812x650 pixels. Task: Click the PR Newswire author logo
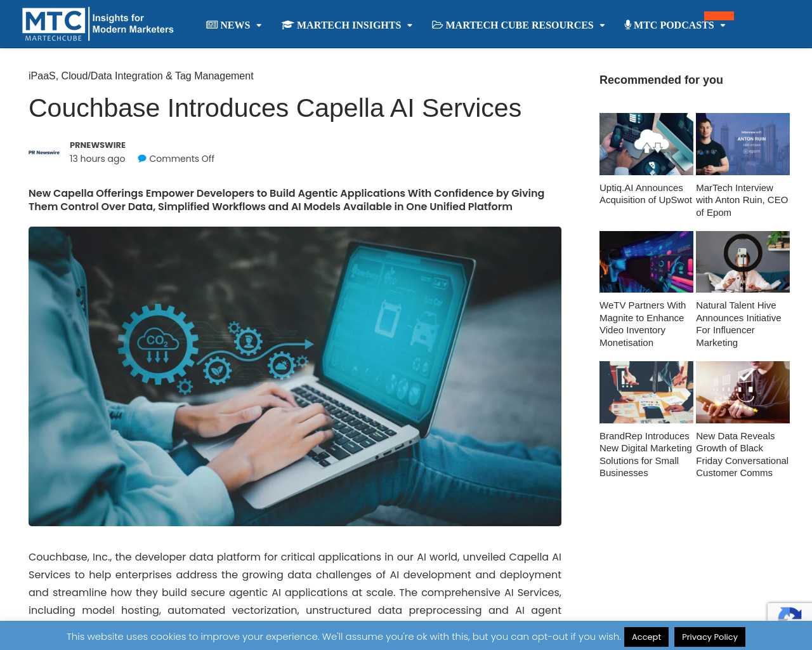44,152
